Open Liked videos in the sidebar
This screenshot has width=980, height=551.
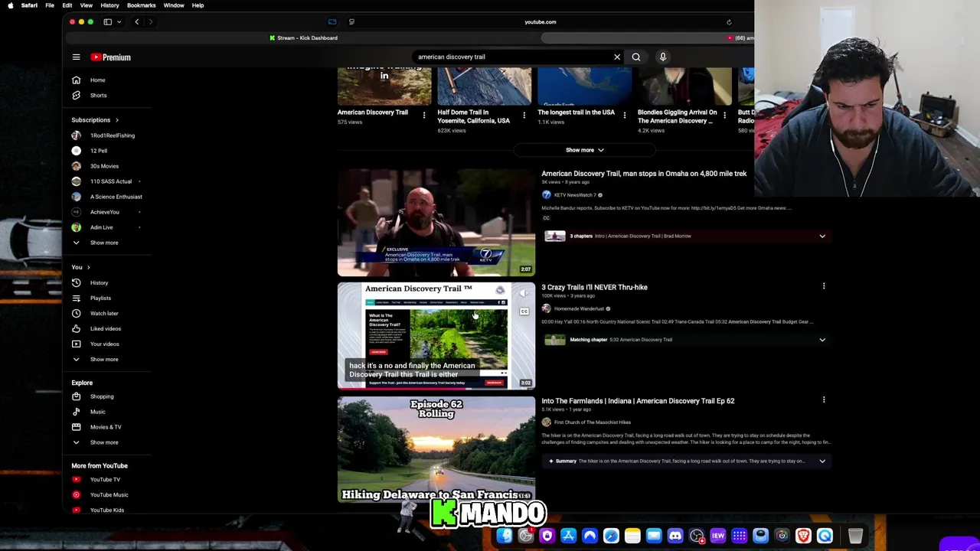(x=106, y=328)
